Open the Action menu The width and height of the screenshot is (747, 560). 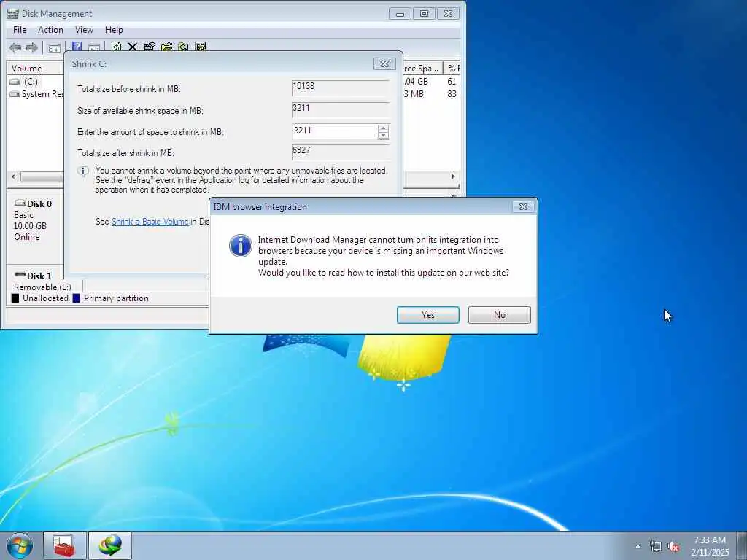click(50, 29)
